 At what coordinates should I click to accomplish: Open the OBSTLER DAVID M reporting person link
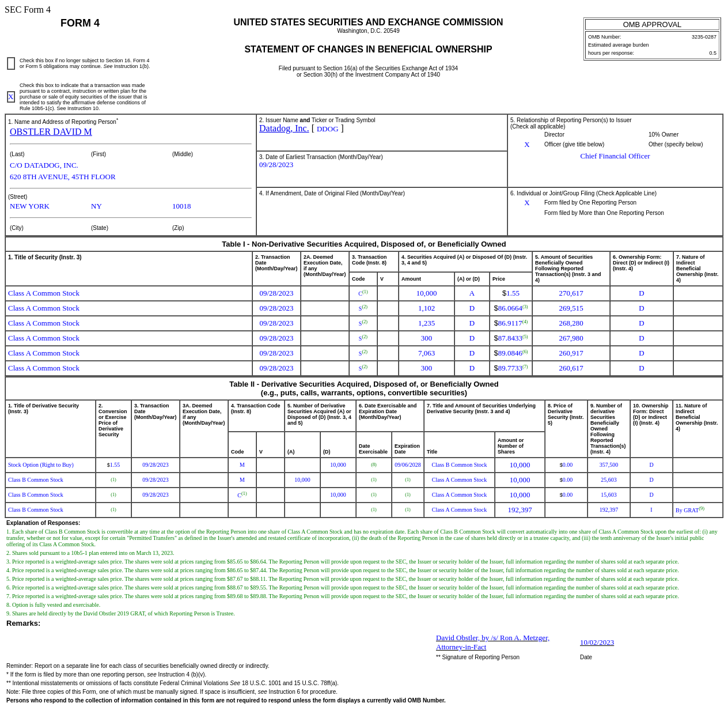pyautogui.click(x=51, y=132)
